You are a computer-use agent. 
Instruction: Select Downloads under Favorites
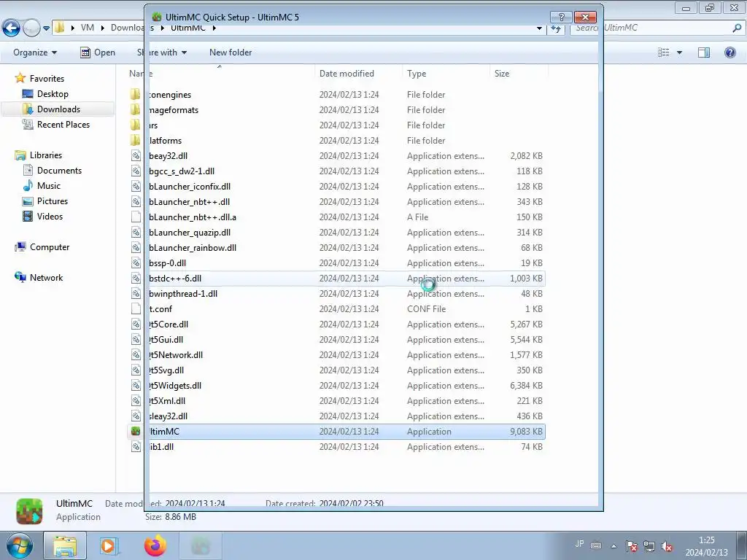[58, 109]
